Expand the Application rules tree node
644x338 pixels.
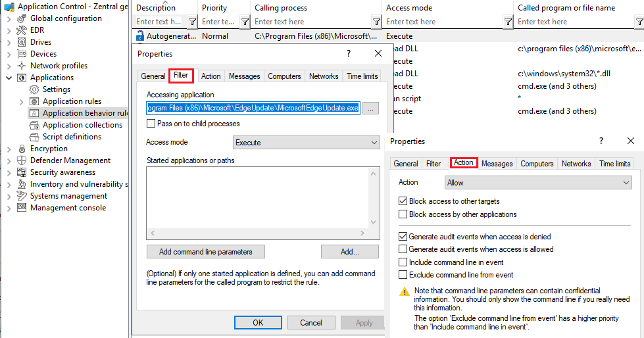pyautogui.click(x=22, y=101)
